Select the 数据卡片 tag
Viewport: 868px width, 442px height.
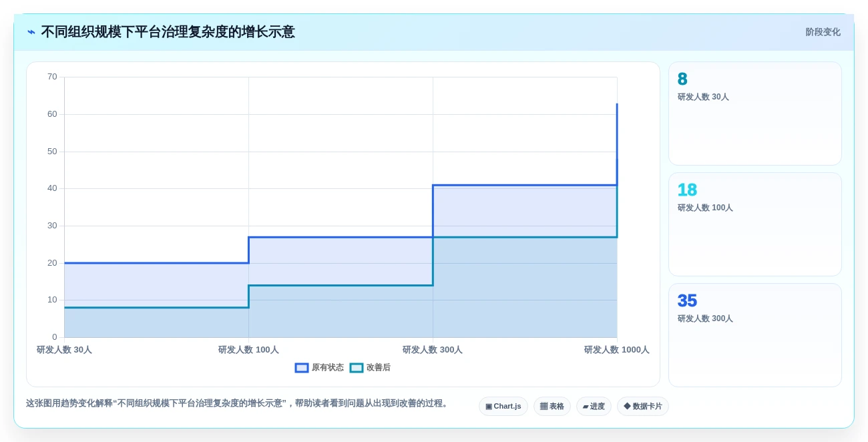(643, 407)
